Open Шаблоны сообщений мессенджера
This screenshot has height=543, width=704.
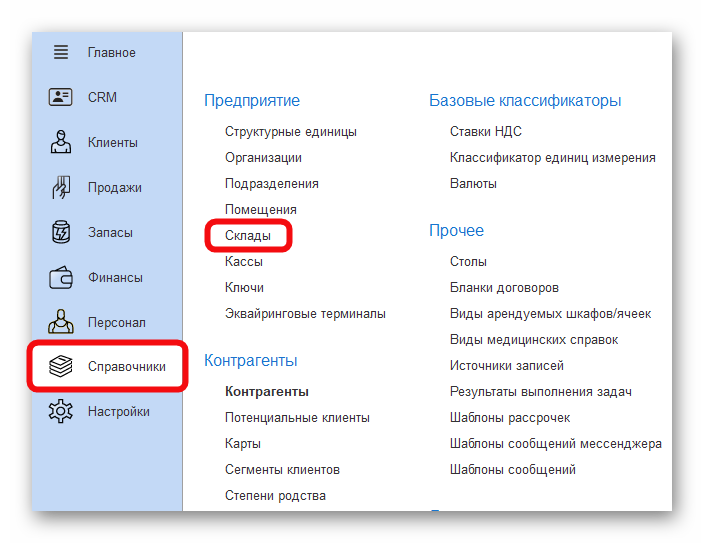pos(556,444)
